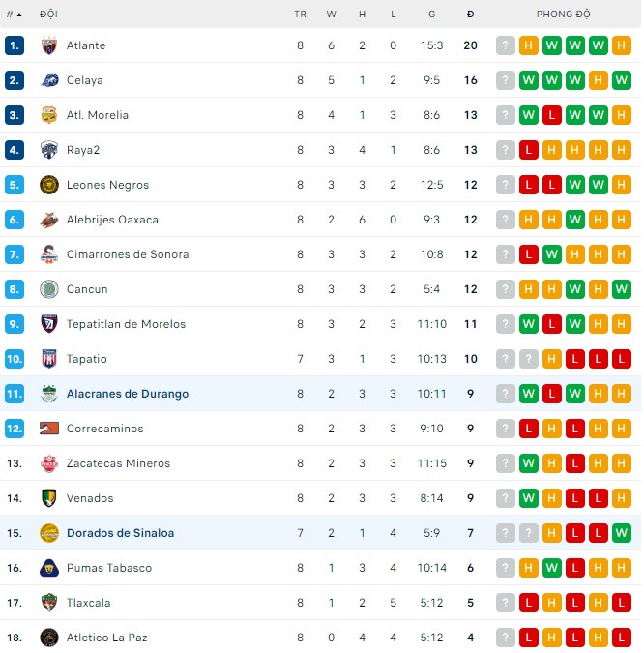
Task: Open Atl. Morelia's team crest
Action: (x=49, y=115)
